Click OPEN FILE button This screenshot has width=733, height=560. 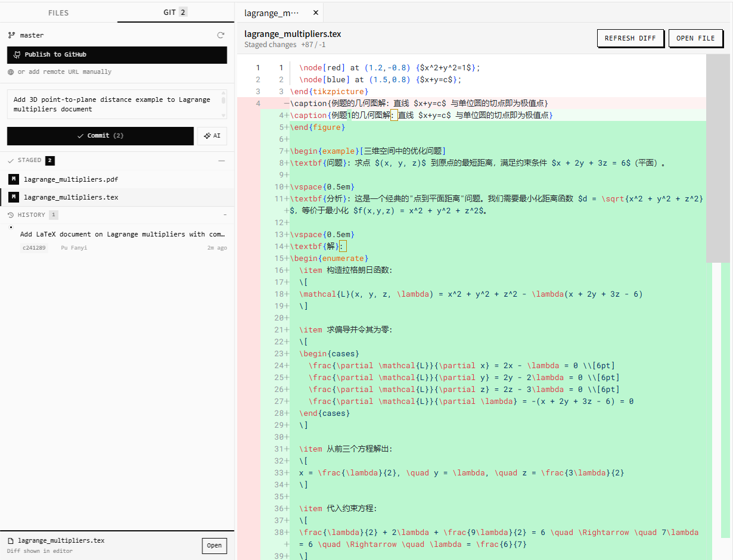point(695,38)
